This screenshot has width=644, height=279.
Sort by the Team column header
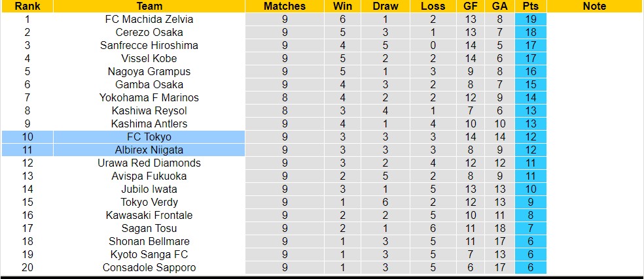(149, 7)
